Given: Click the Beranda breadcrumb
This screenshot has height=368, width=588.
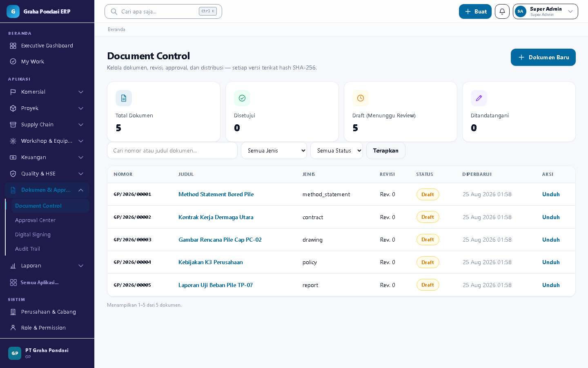Looking at the screenshot, I should tap(116, 29).
